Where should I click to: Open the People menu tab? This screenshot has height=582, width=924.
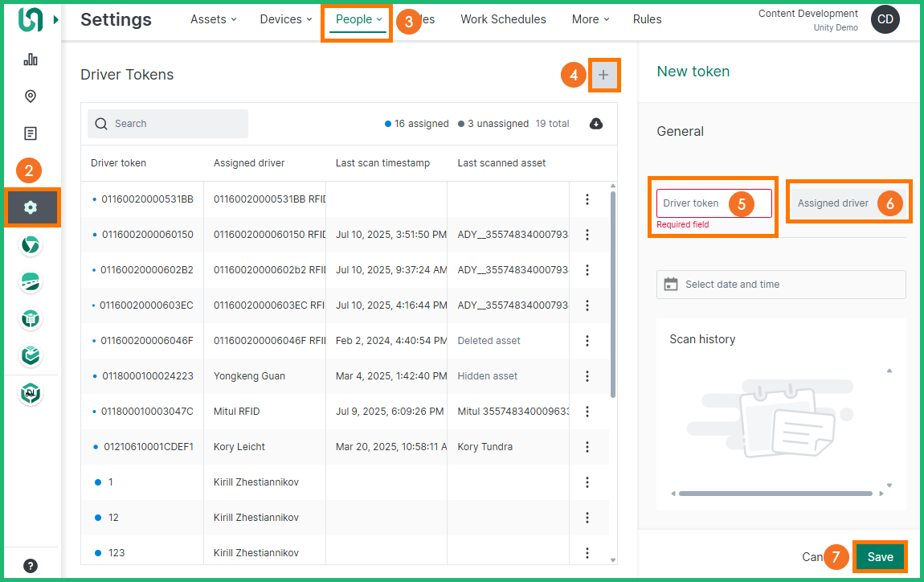click(x=358, y=19)
